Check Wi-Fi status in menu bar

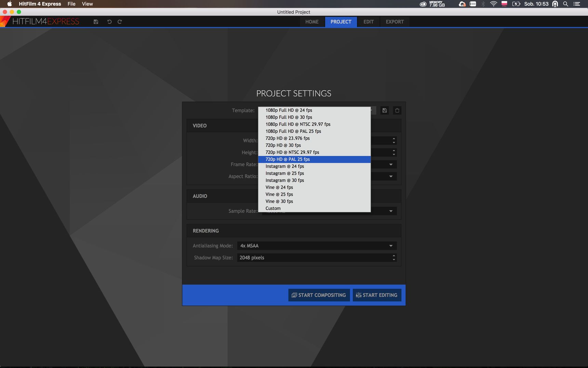(493, 4)
